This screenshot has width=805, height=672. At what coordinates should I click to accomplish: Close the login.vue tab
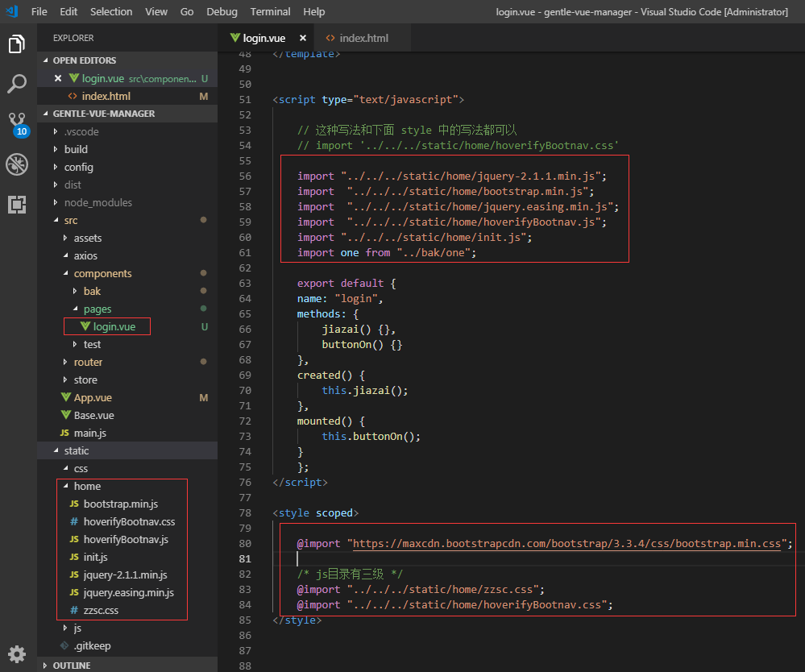(303, 38)
